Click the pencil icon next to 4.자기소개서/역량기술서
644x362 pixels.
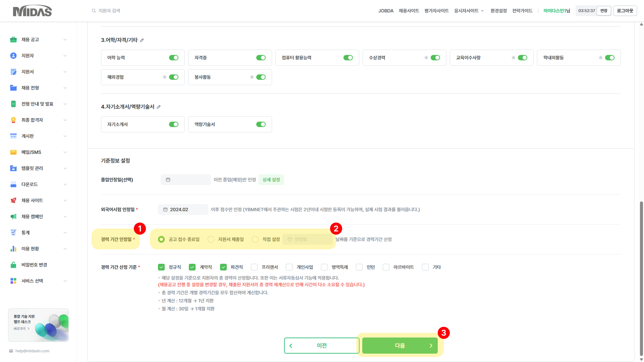tap(159, 107)
